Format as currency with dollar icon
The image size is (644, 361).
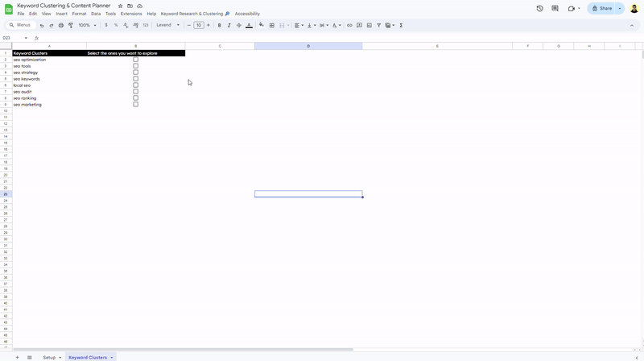[106, 26]
